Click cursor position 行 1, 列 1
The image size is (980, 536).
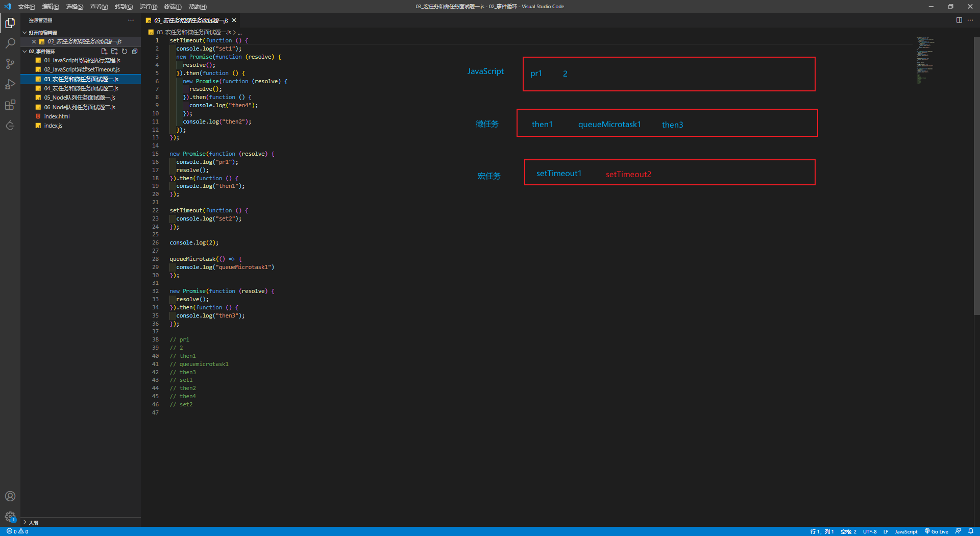[x=822, y=531]
